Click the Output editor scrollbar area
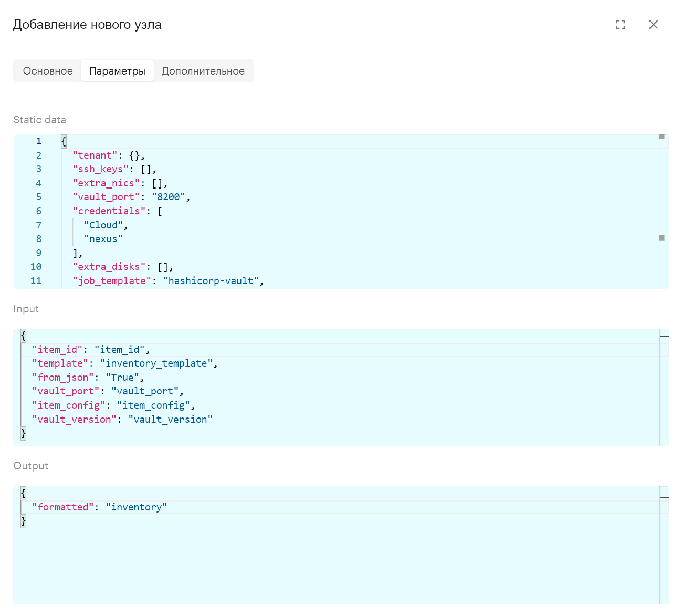 (x=664, y=545)
